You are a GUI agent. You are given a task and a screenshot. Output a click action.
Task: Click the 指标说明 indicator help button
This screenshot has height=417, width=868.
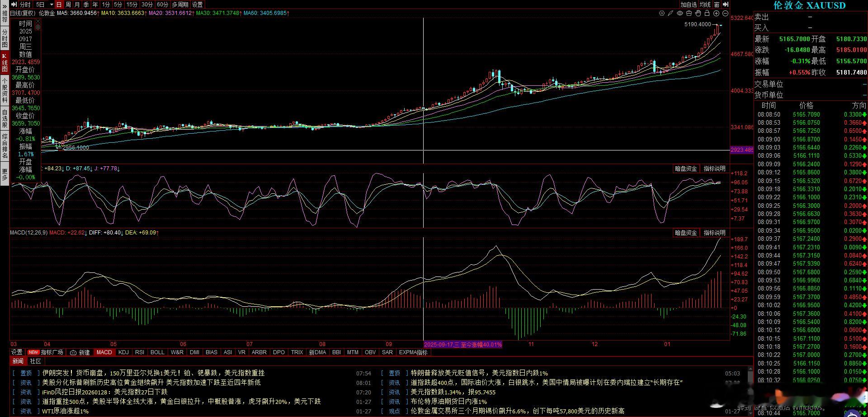tap(714, 233)
